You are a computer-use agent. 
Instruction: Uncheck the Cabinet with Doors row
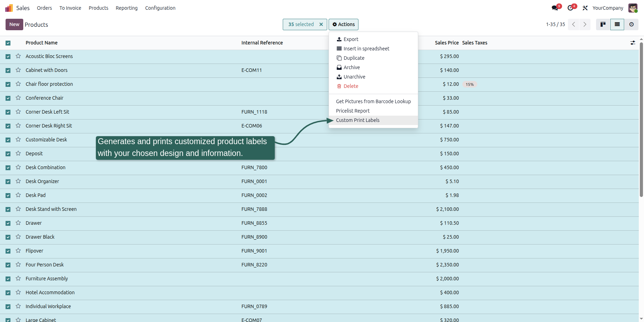tap(8, 71)
